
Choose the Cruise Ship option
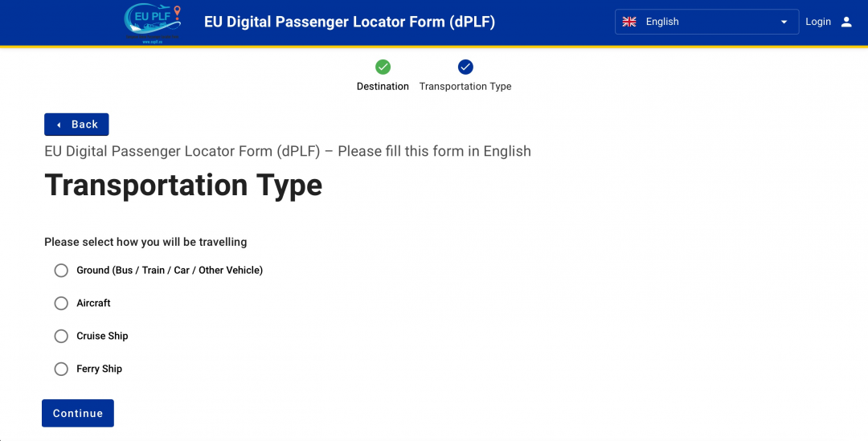pos(61,336)
